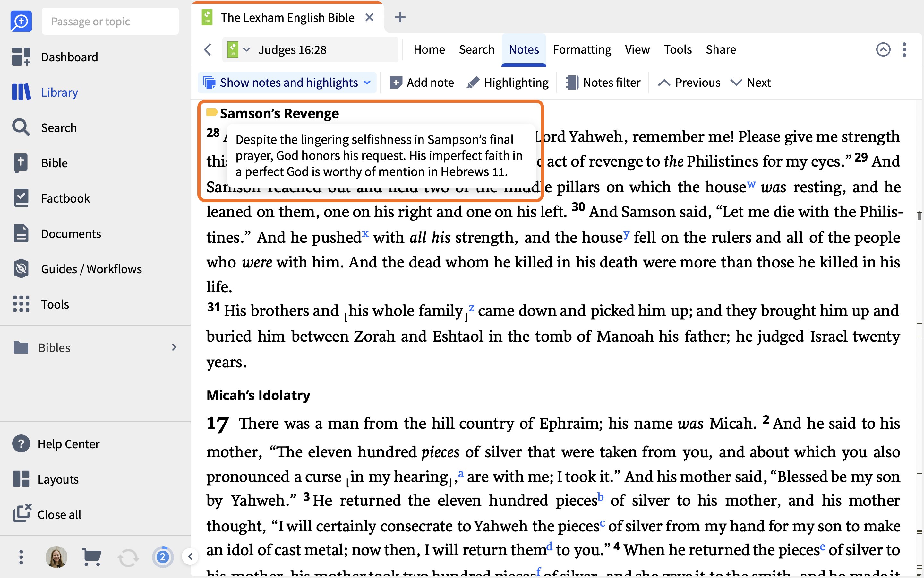
Task: Open the shopping cart icon
Action: tap(92, 557)
